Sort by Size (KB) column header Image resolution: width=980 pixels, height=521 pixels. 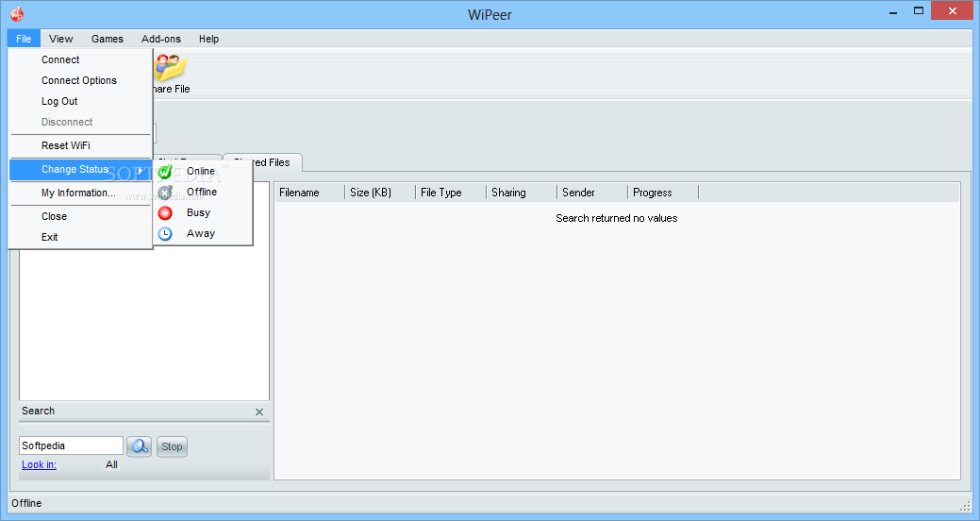click(x=381, y=193)
